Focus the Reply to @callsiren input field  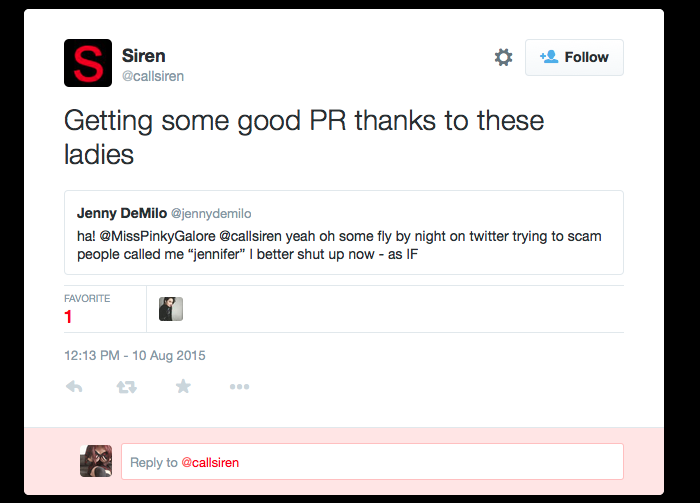click(x=372, y=461)
